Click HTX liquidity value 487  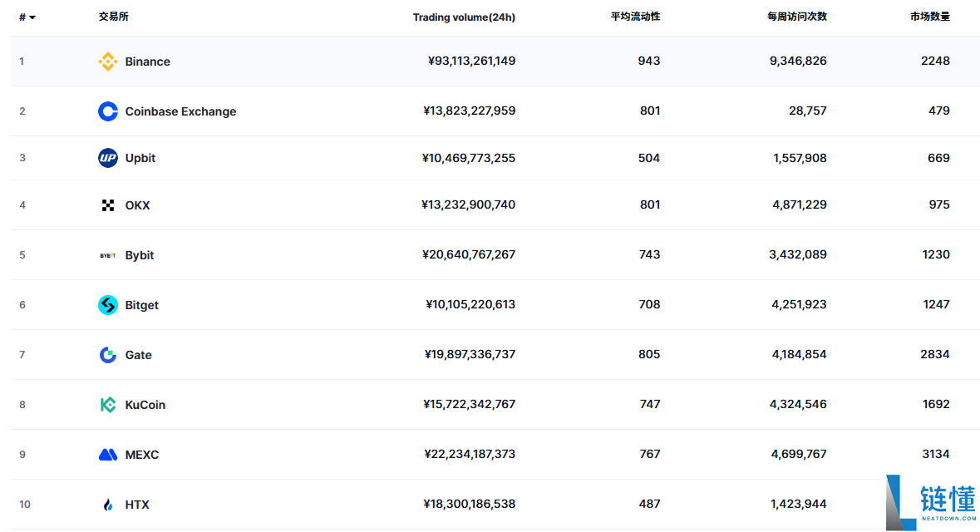649,504
